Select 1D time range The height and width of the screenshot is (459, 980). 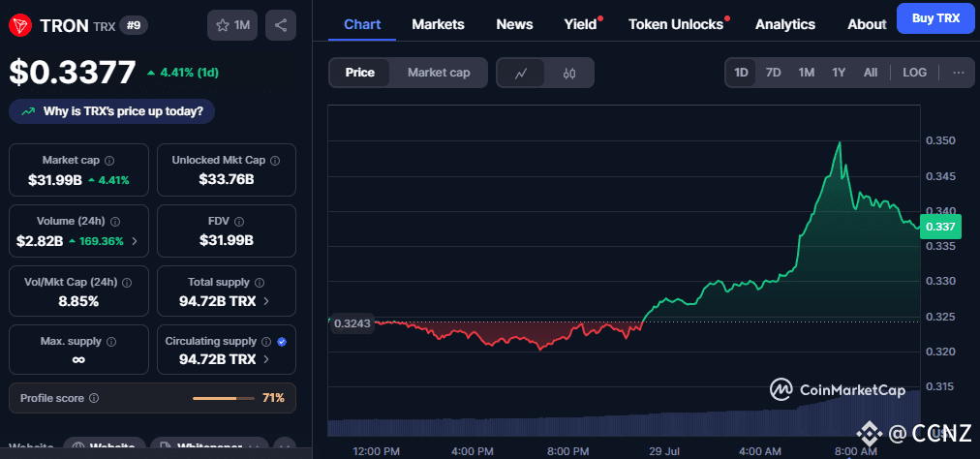coord(741,73)
